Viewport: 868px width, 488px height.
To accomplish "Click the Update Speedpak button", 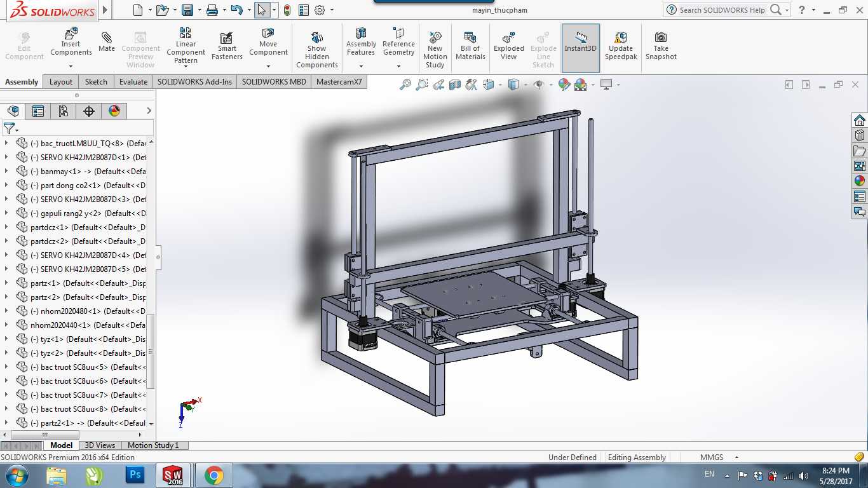I will tap(621, 46).
